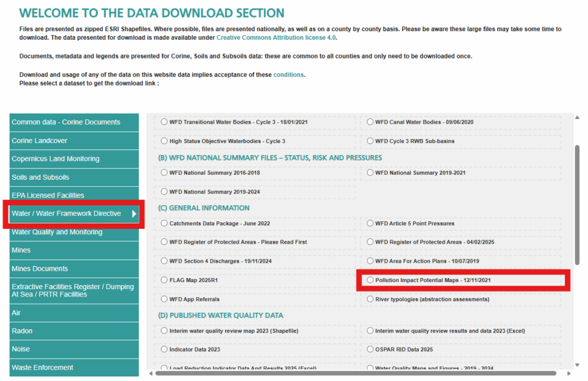Select WFD National Summary 2016-2018
588x381 pixels.
(x=165, y=172)
